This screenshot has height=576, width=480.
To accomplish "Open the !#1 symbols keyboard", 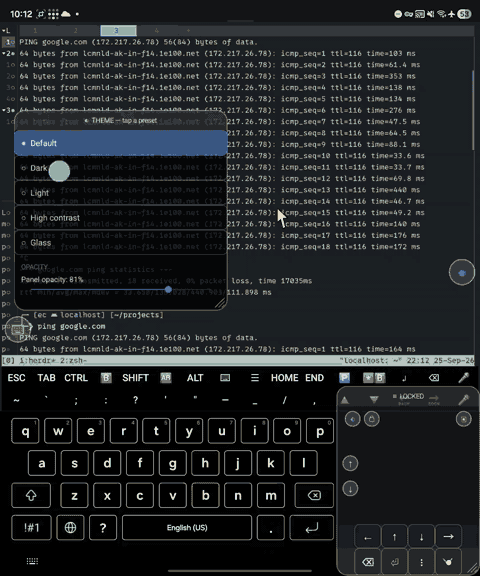I will [x=31, y=528].
